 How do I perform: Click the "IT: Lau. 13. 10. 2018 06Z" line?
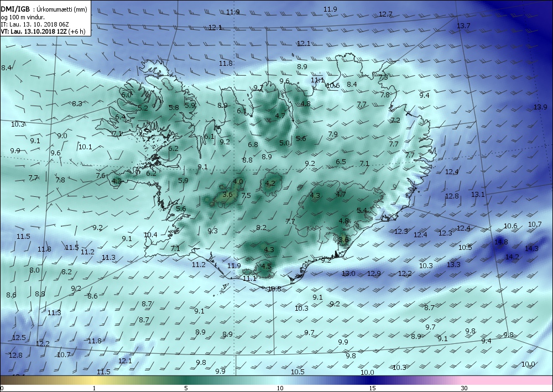point(34,24)
